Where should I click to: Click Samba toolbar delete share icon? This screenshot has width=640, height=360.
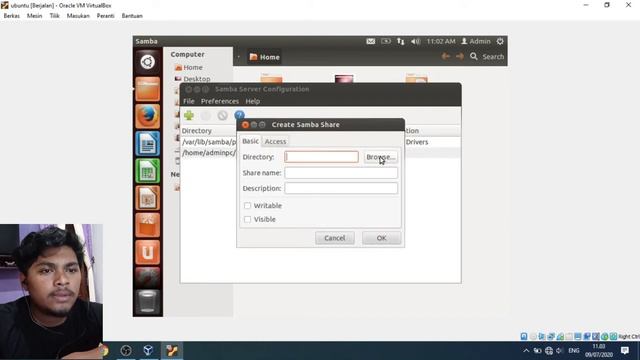[222, 116]
